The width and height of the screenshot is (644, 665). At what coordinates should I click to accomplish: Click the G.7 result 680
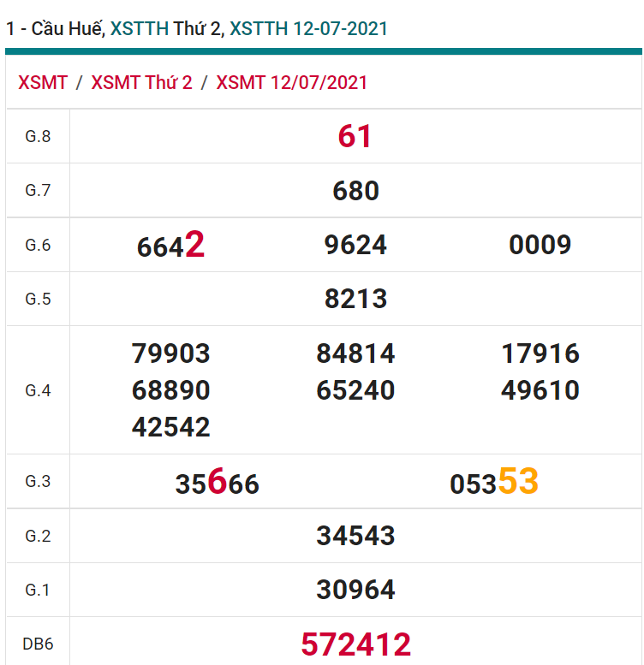[x=355, y=190]
